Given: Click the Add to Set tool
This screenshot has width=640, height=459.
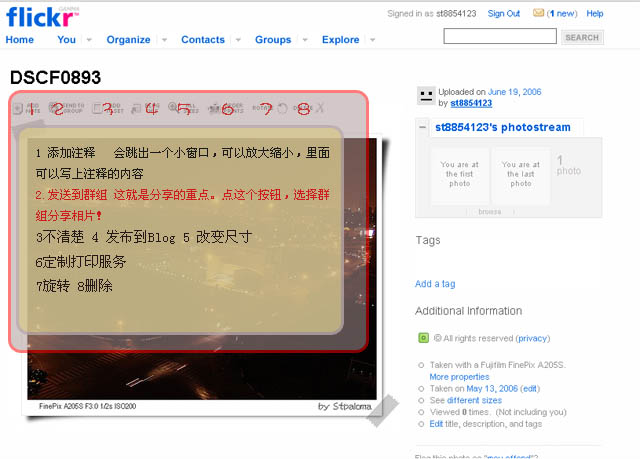Looking at the screenshot, I should coord(108,108).
